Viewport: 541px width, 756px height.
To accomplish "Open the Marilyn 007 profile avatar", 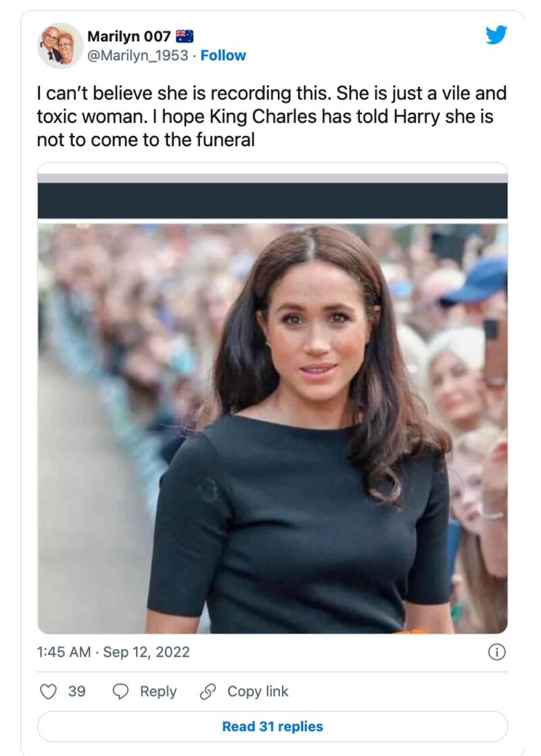I will click(60, 46).
